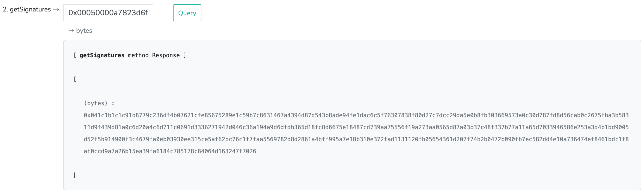644x193 pixels.
Task: Focus the 0x00050000a7823d6f input field
Action: pos(108,13)
